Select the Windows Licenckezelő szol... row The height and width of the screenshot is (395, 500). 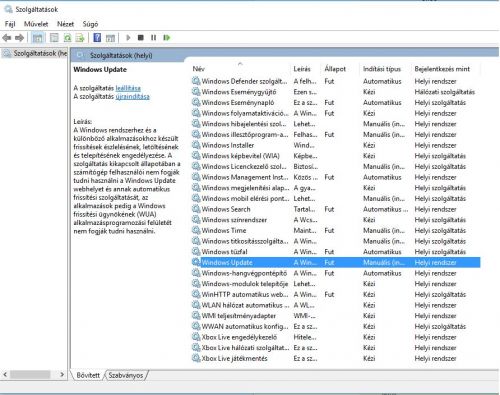point(336,166)
